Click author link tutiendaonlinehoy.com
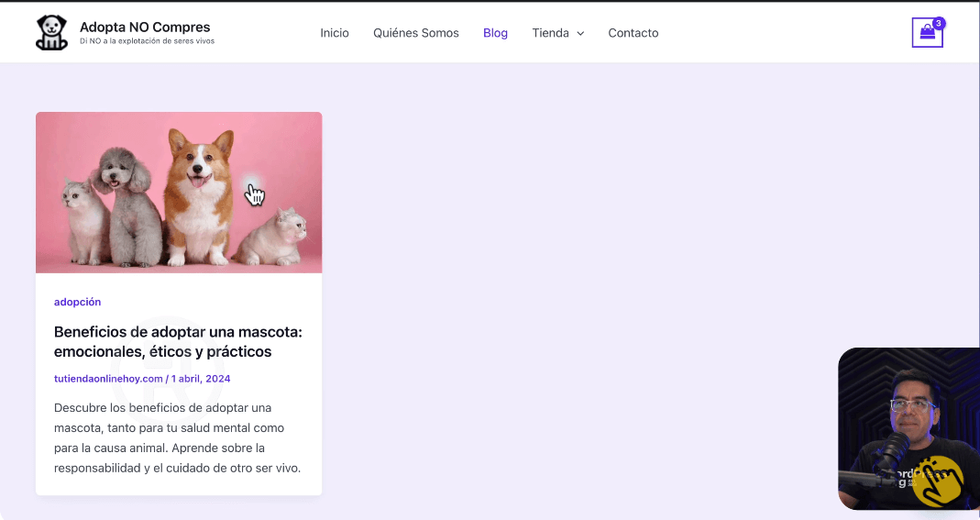This screenshot has height=520, width=980. pos(108,379)
